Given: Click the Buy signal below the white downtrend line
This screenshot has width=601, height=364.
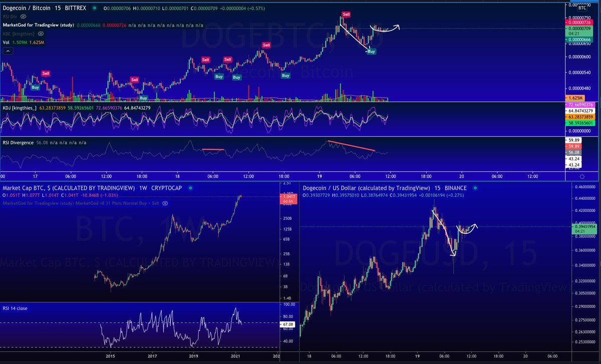Looking at the screenshot, I should tap(371, 51).
